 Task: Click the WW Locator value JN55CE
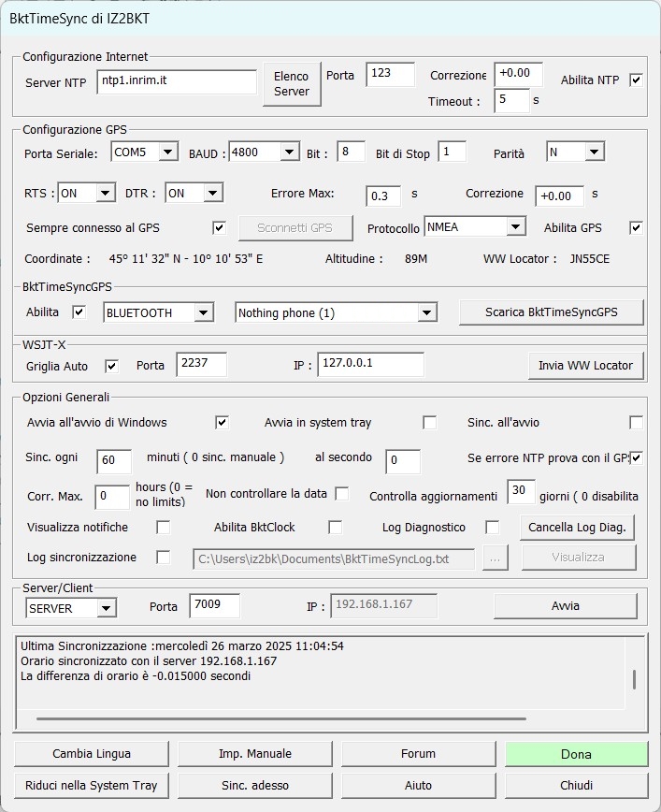pyautogui.click(x=590, y=259)
